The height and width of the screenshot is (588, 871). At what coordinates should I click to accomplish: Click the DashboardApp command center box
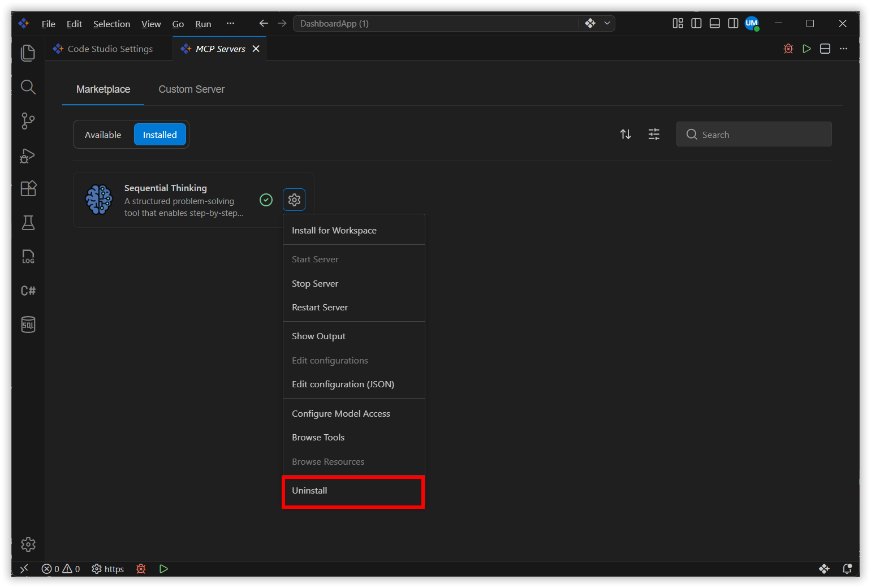coord(436,23)
